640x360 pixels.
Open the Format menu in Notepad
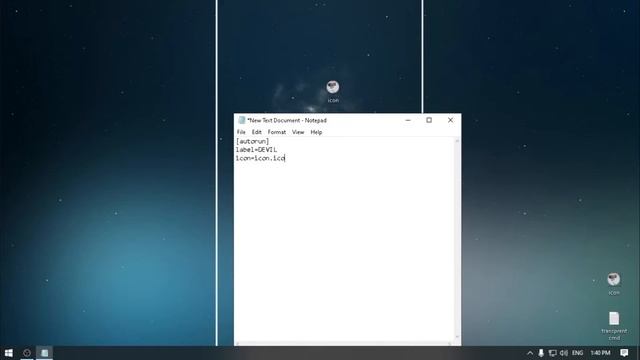point(277,132)
